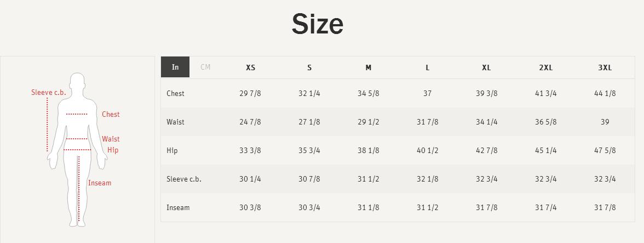This screenshot has width=644, height=243.
Task: Click the L chest value 37
Action: coord(428,93)
